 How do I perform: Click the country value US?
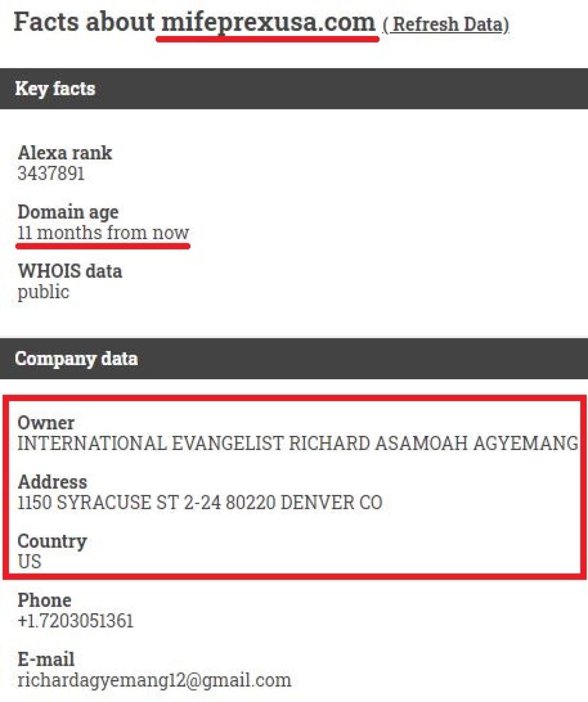(x=29, y=562)
